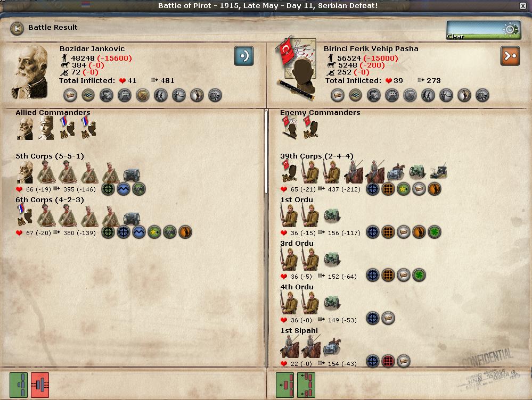The image size is (532, 400).
Task: Click the 1st Ordu green clover icon
Action: [435, 232]
